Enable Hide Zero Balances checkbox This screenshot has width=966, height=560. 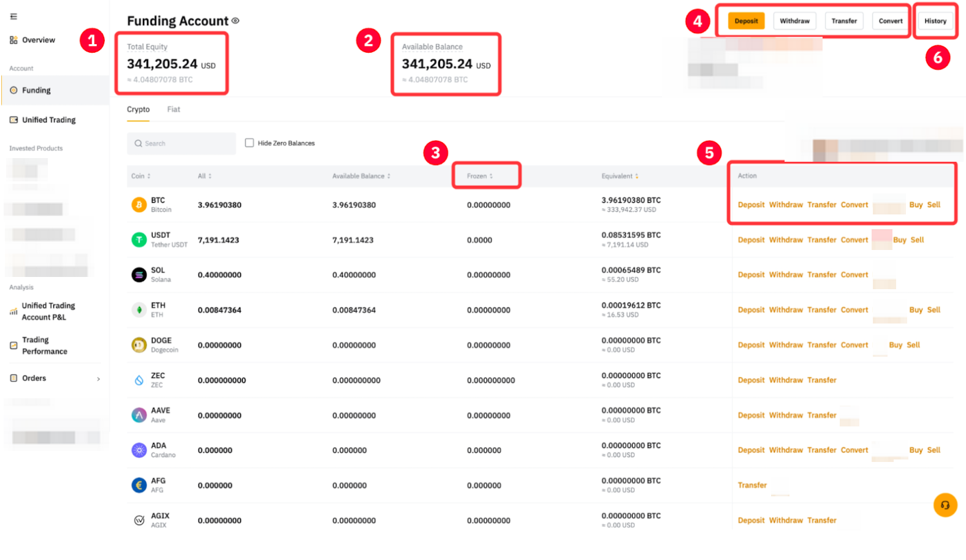coord(249,143)
